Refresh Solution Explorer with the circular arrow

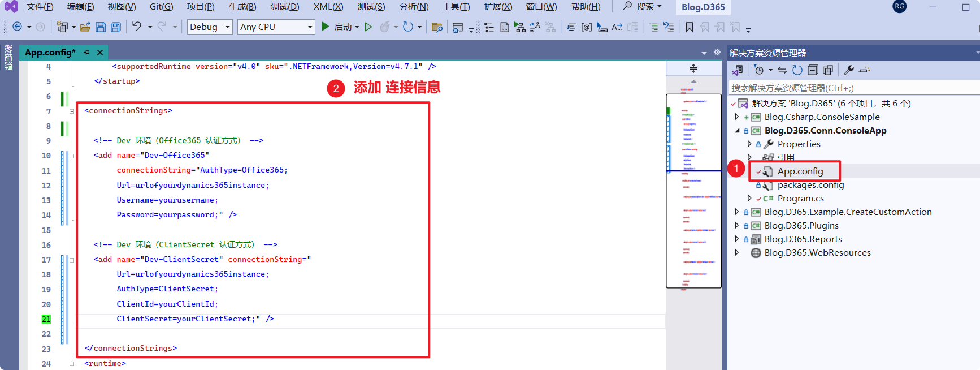pos(797,70)
